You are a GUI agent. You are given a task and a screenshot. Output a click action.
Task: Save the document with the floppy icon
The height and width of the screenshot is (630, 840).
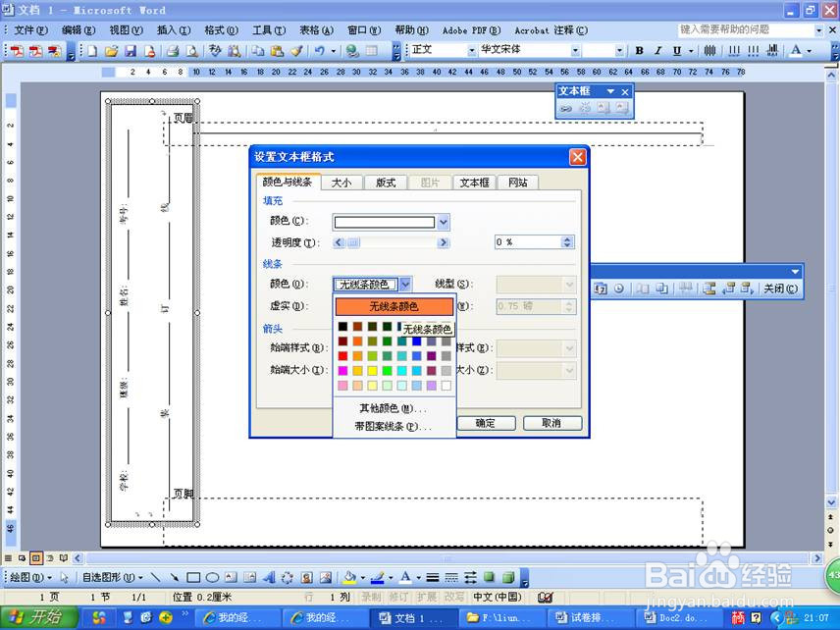tap(131, 51)
